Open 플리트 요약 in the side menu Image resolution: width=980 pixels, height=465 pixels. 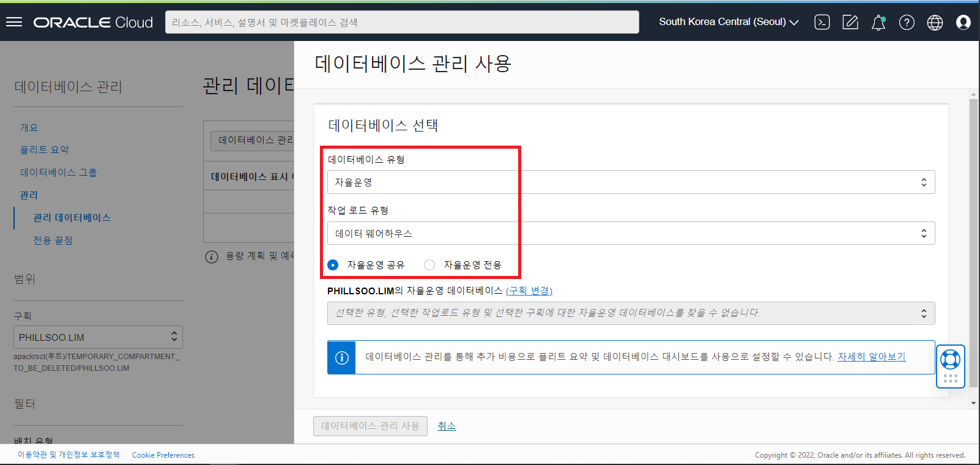click(x=44, y=150)
